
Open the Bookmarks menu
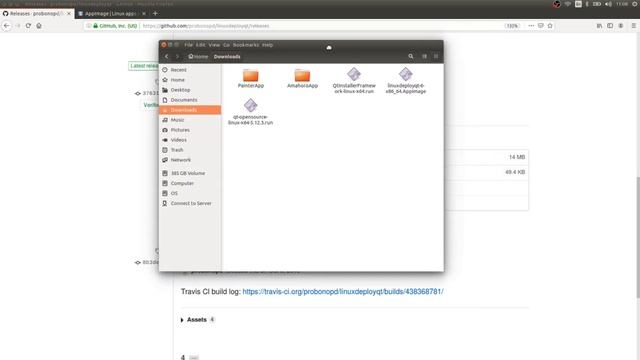(x=246, y=45)
